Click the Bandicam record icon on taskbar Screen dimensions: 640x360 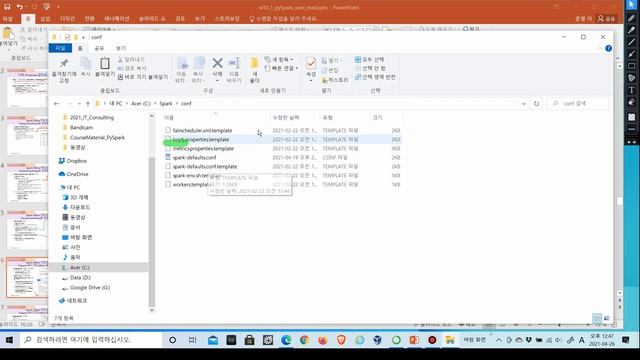(432, 340)
